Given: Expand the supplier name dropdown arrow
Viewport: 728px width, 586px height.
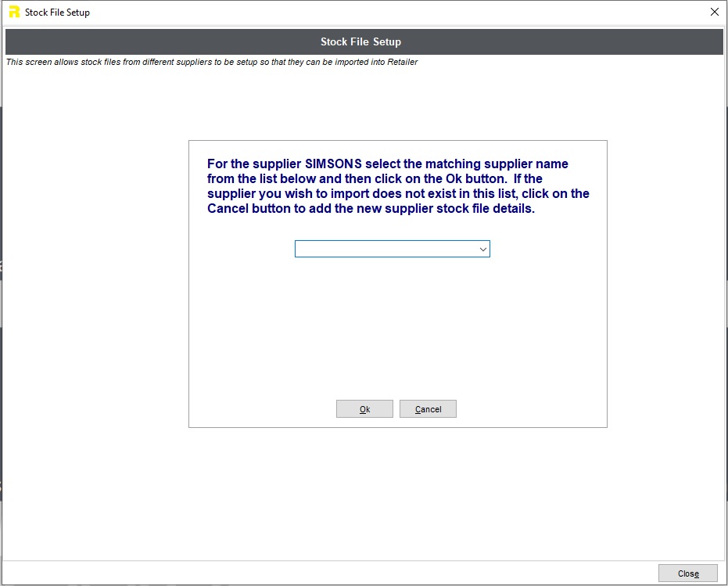Looking at the screenshot, I should 482,249.
